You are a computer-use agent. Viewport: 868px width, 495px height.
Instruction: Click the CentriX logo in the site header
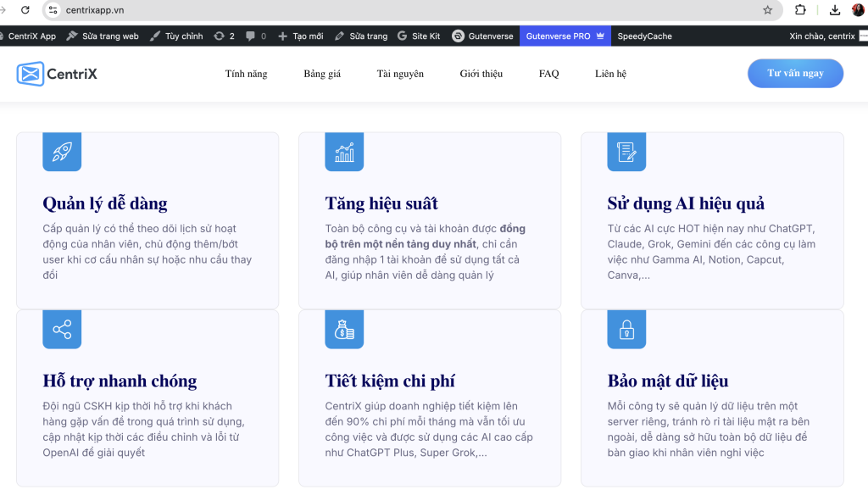tap(57, 74)
